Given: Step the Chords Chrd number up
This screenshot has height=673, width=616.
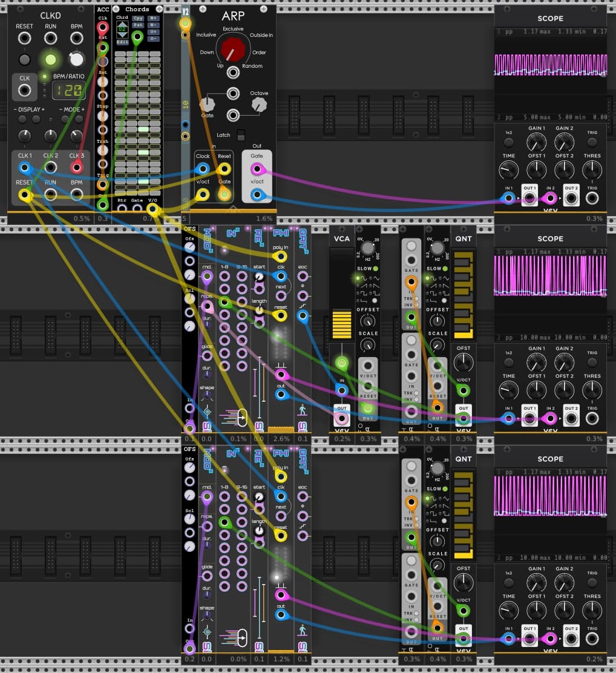Looking at the screenshot, I should (122, 25).
